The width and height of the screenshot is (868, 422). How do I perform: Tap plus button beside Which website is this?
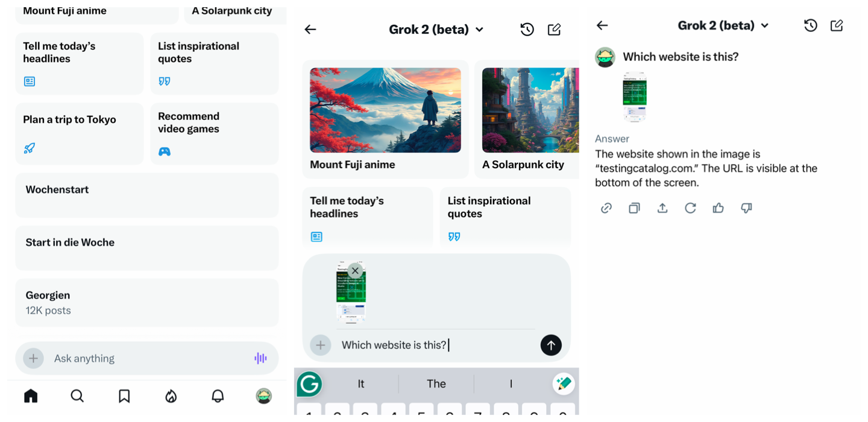coord(321,345)
